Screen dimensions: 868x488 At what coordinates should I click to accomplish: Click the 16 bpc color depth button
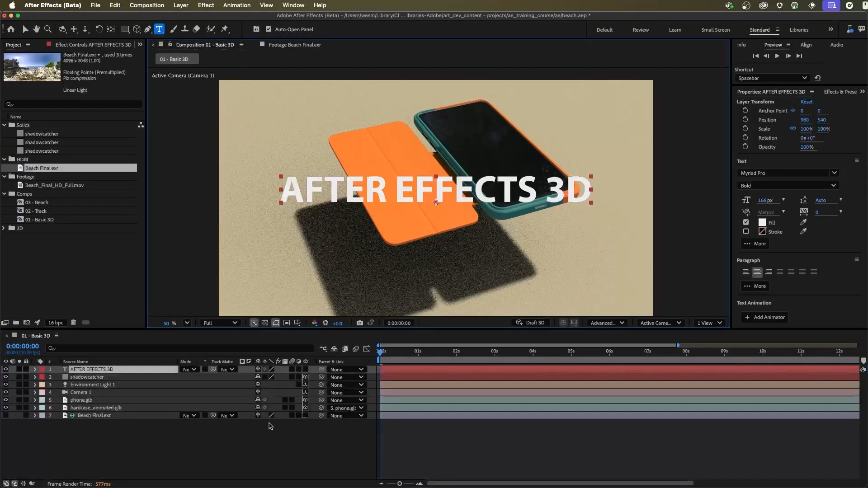(56, 323)
